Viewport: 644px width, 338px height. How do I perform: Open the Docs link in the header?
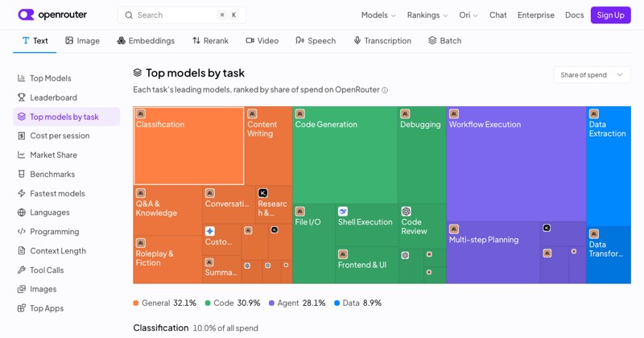(574, 15)
